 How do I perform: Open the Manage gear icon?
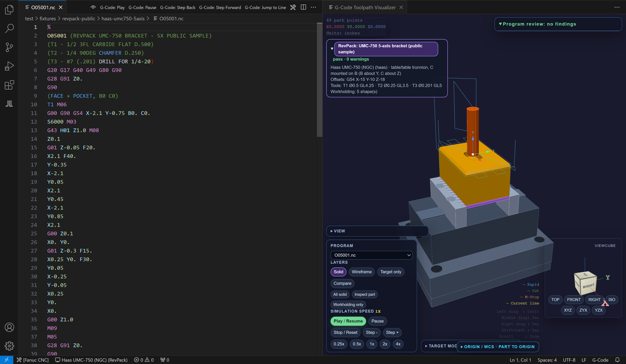coord(9,346)
